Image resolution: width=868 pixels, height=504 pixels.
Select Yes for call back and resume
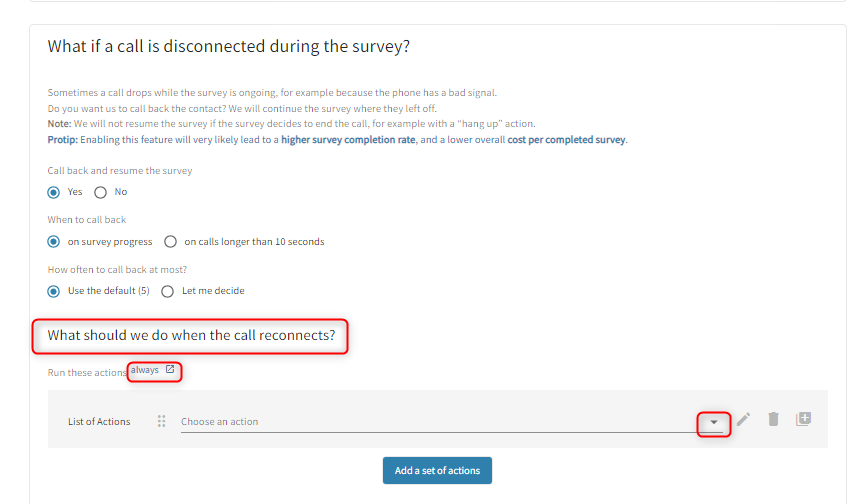tap(54, 192)
